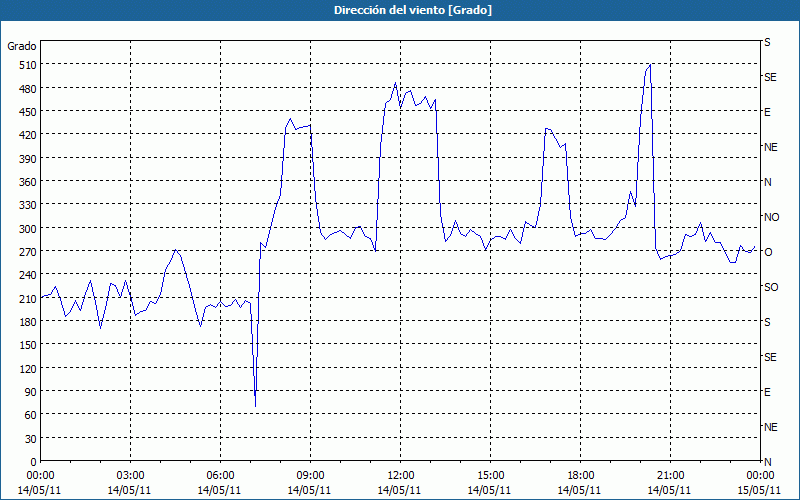Select the "E" compass label level with 90
Viewport: 800px width, 500px height.
[767, 392]
